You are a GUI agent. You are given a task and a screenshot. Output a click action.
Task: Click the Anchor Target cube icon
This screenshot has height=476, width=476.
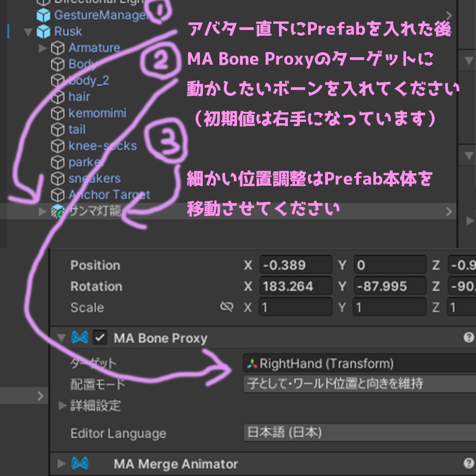[58, 194]
